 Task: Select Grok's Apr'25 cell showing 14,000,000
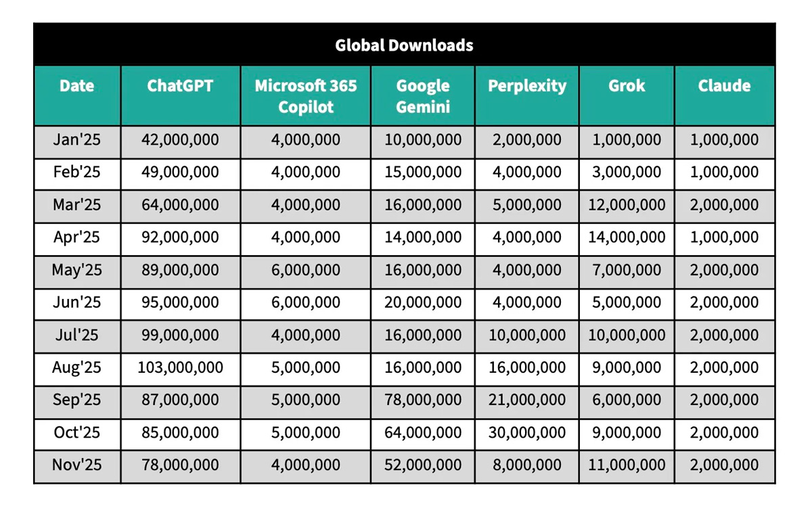click(627, 237)
